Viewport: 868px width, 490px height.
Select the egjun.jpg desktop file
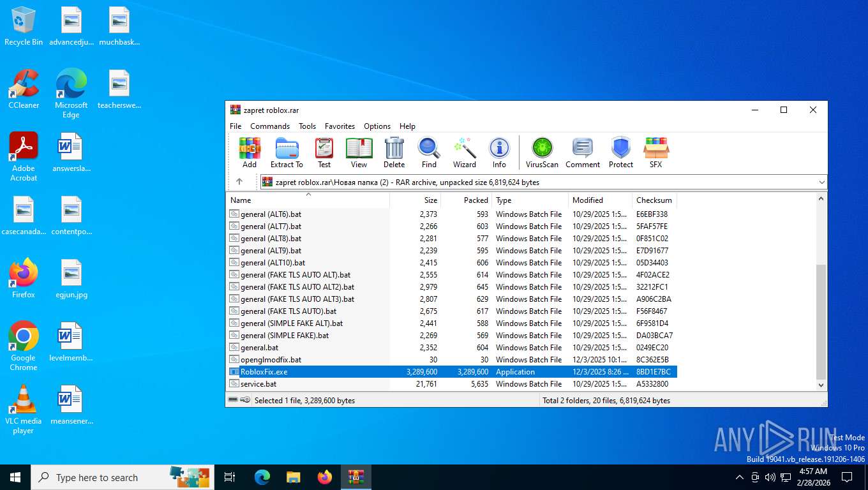[71, 279]
